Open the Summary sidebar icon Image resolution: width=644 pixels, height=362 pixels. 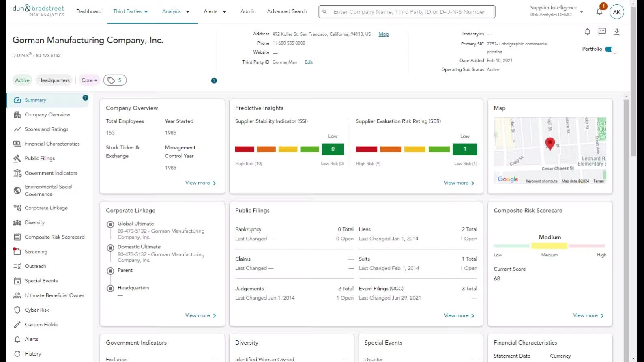(x=17, y=100)
